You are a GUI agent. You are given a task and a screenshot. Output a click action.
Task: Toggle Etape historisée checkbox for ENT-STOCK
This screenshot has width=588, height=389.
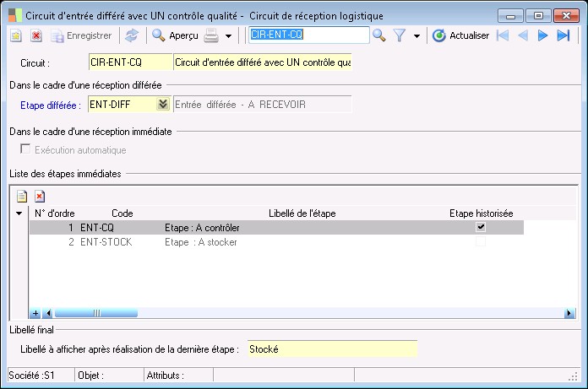[481, 241]
